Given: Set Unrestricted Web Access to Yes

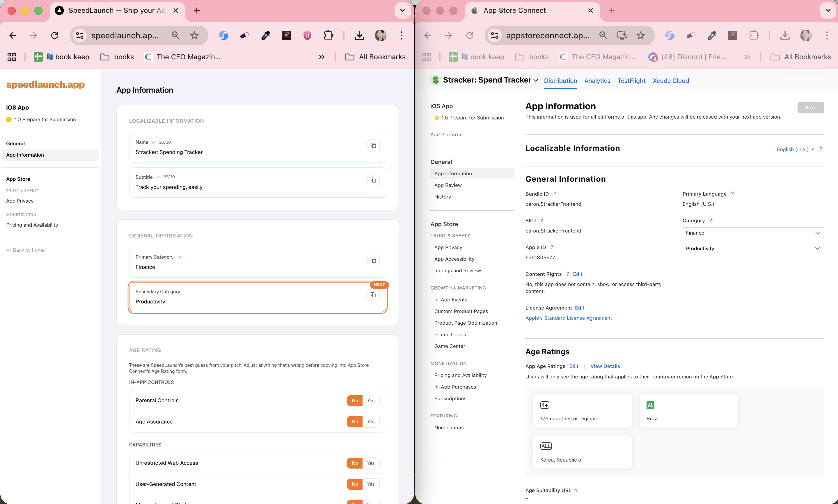Looking at the screenshot, I should coord(371,463).
